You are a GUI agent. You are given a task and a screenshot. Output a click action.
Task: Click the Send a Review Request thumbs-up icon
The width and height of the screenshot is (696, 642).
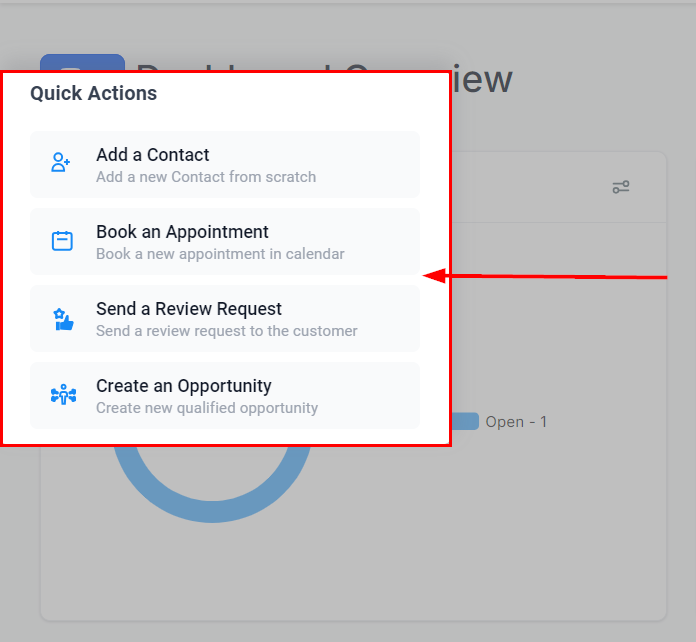(x=63, y=319)
